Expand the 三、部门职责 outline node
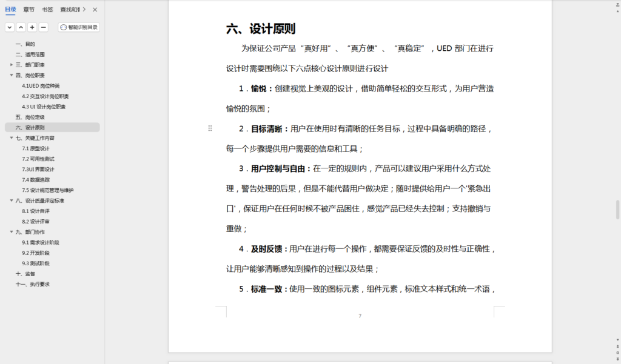The width and height of the screenshot is (621, 364). coord(12,64)
